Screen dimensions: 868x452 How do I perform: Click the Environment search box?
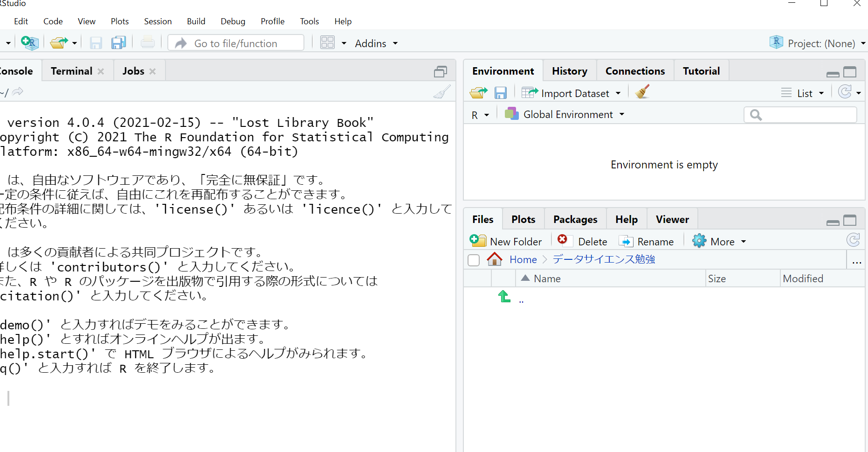(800, 115)
